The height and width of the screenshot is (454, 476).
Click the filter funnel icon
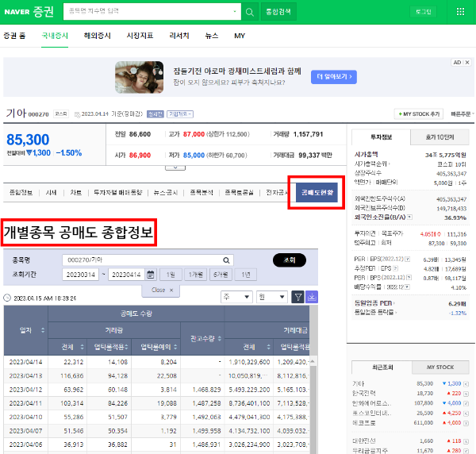[297, 297]
